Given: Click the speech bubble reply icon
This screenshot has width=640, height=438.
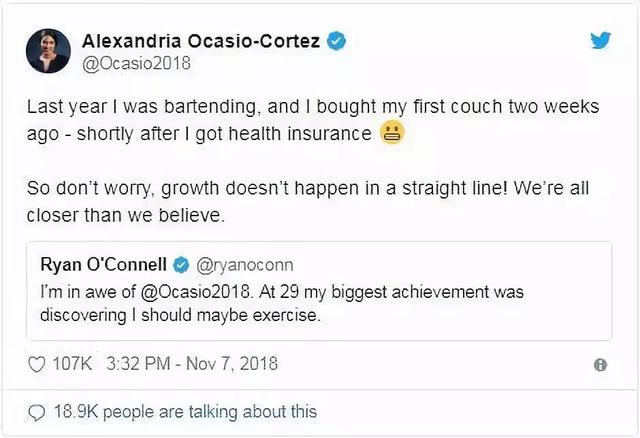Looking at the screenshot, I should click(x=37, y=412).
